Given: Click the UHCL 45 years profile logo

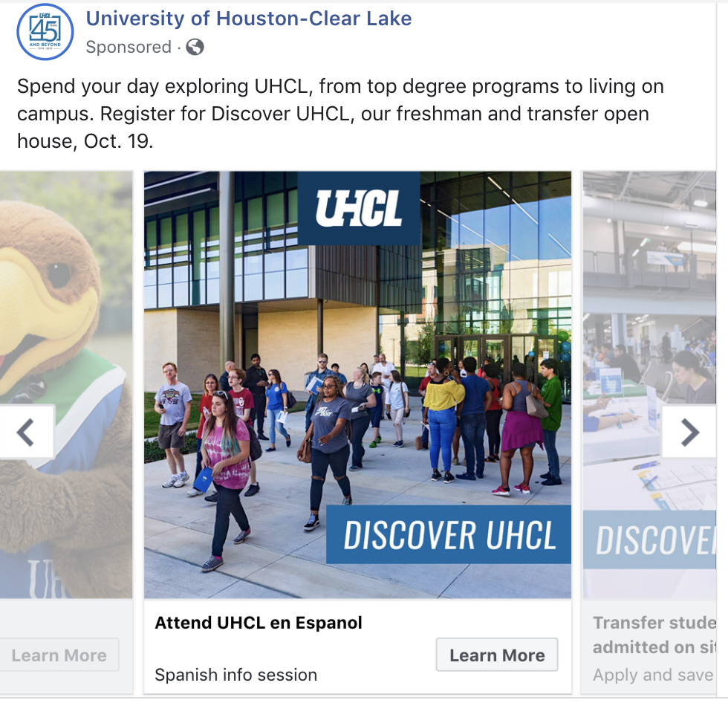Looking at the screenshot, I should tap(45, 32).
